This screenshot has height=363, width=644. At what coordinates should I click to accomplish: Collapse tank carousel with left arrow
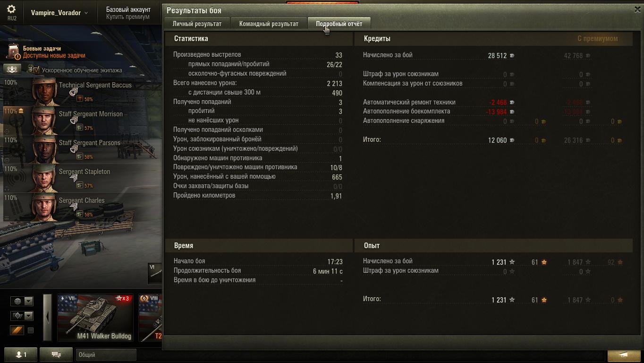pyautogui.click(x=47, y=317)
